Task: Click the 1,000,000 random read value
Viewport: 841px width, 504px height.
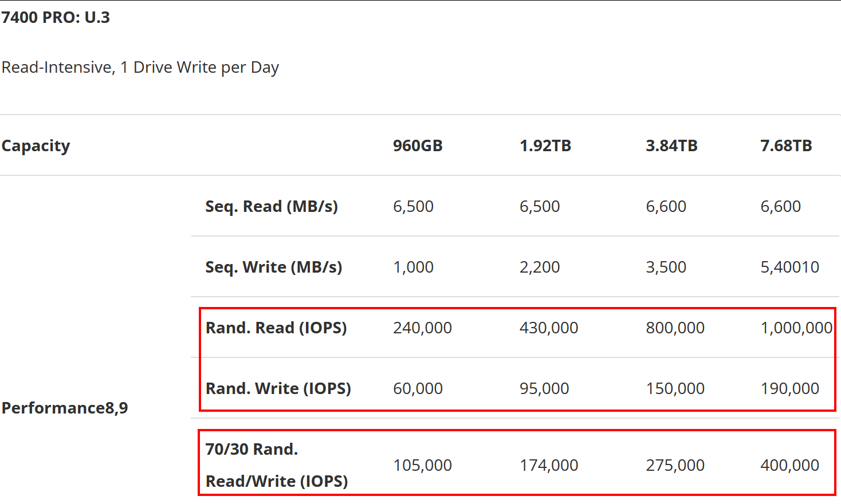Action: pyautogui.click(x=796, y=328)
